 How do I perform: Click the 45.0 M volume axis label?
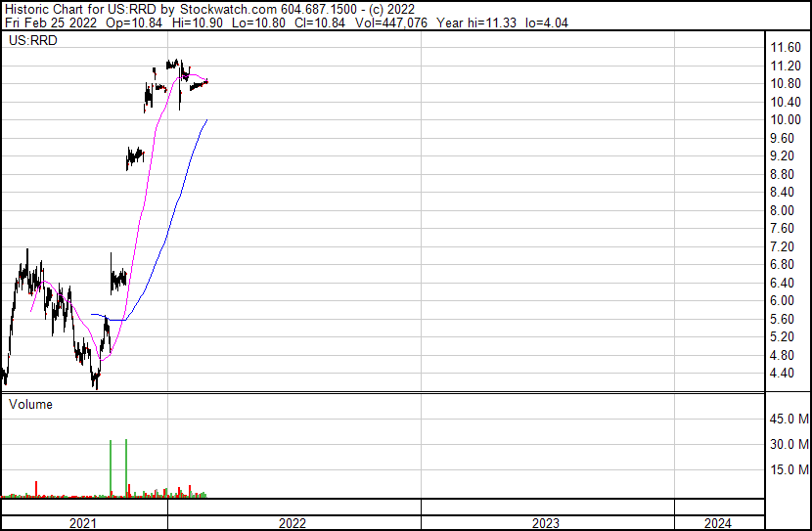click(x=789, y=420)
